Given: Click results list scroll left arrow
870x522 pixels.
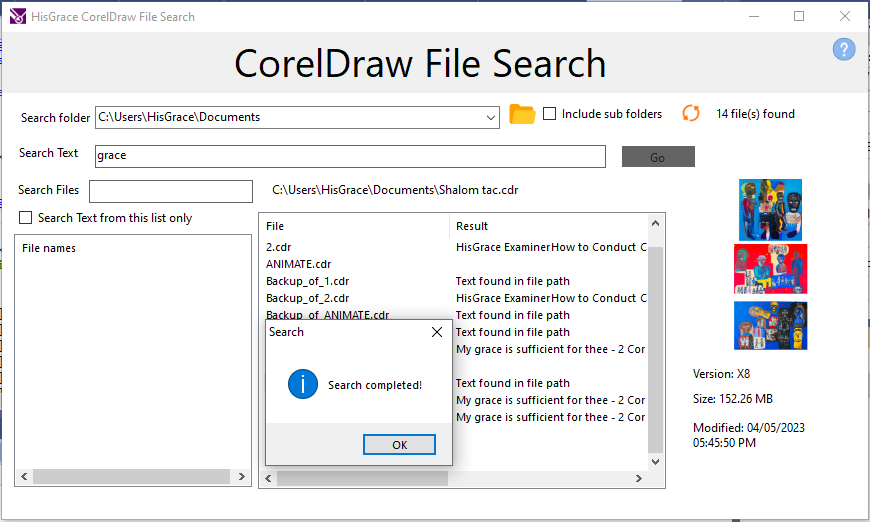Looking at the screenshot, I should coord(269,478).
